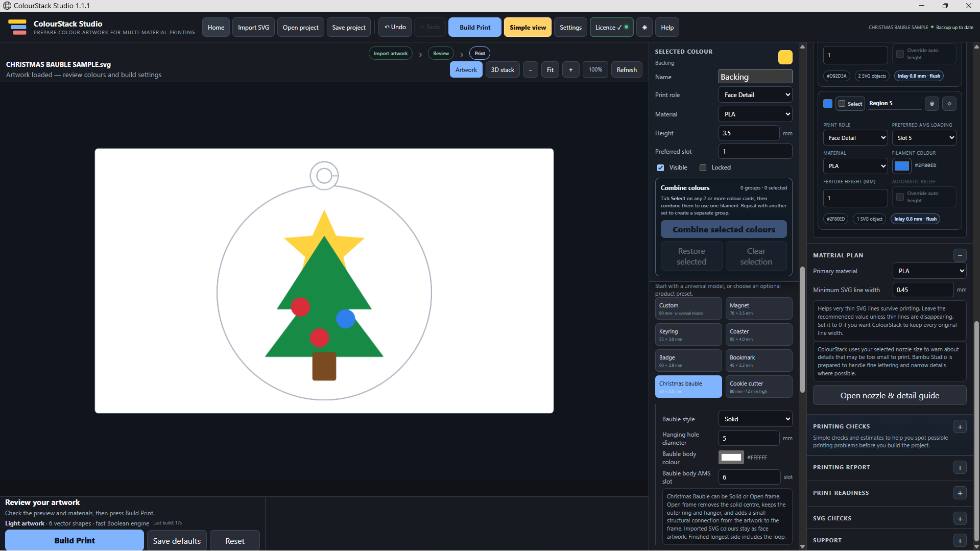Open the Region 5 filament colour picker
Screen dimensions: 980x551
pos(902,166)
